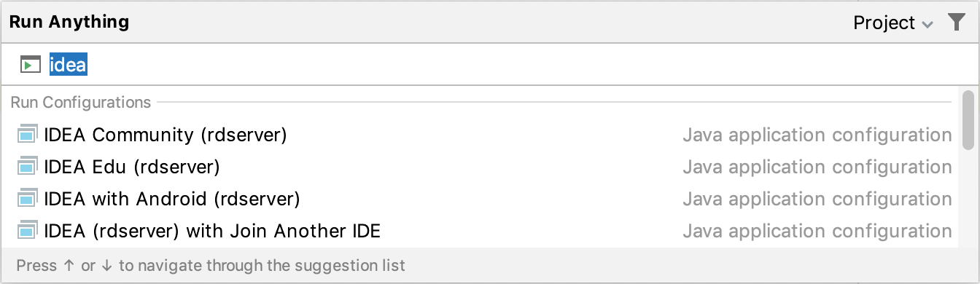This screenshot has height=284, width=980.
Task: Click the Run Configurations section header
Action: [x=81, y=102]
